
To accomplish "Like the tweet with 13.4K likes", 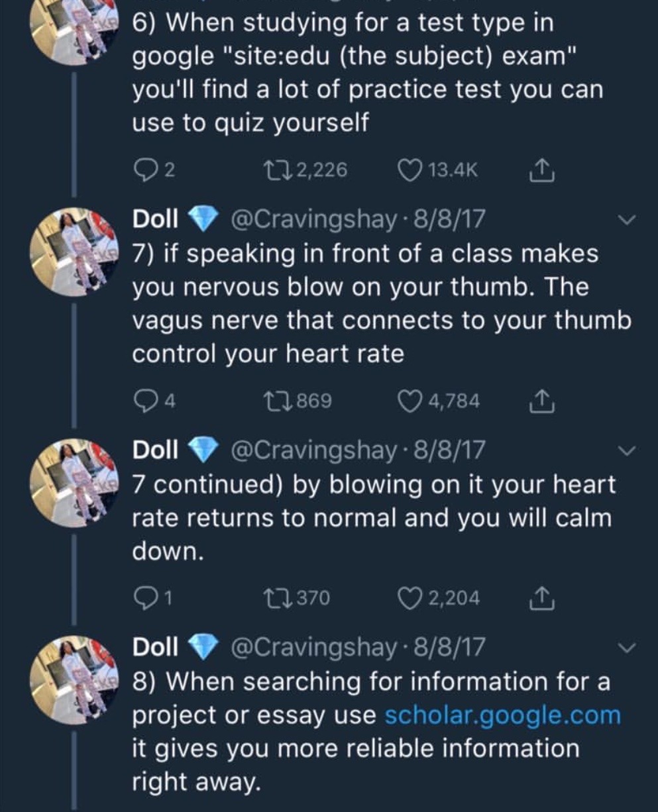I will click(x=411, y=170).
